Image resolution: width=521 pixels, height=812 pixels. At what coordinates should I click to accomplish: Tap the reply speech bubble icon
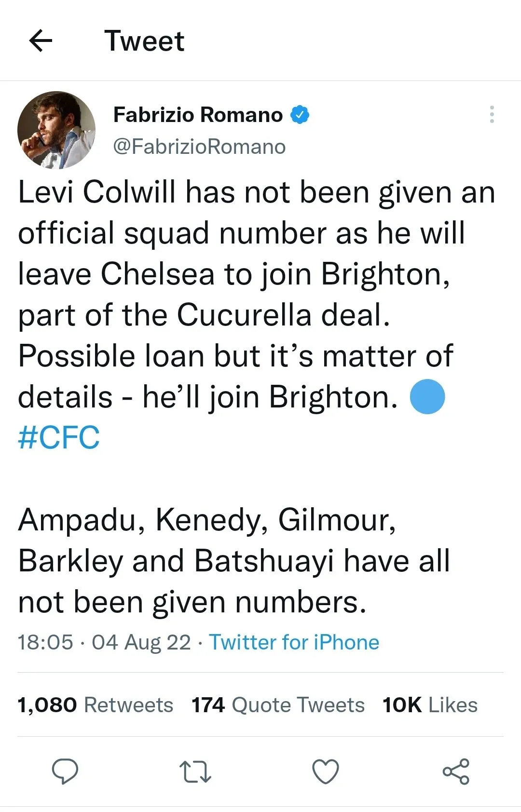point(65,771)
